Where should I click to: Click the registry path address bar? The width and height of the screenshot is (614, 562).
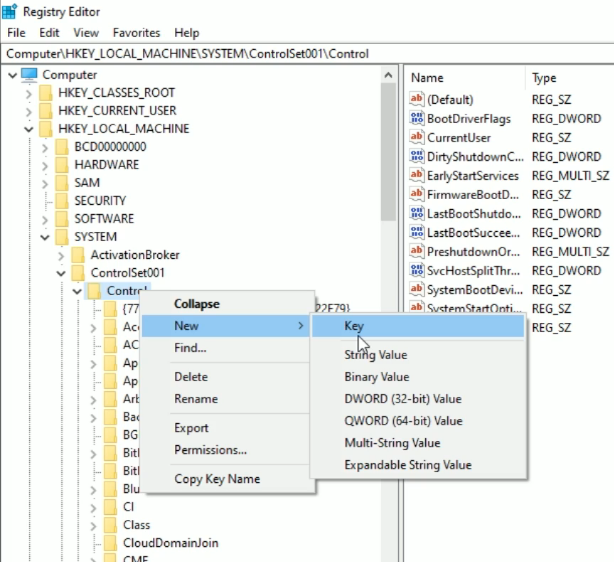click(x=308, y=54)
